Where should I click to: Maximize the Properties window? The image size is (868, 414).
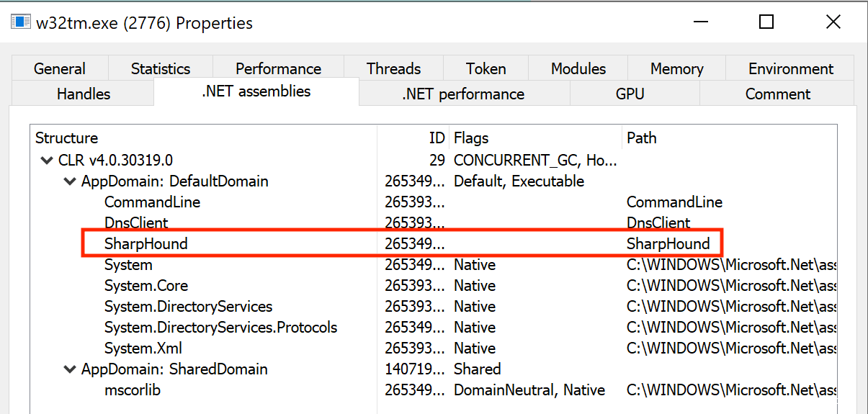tap(766, 22)
